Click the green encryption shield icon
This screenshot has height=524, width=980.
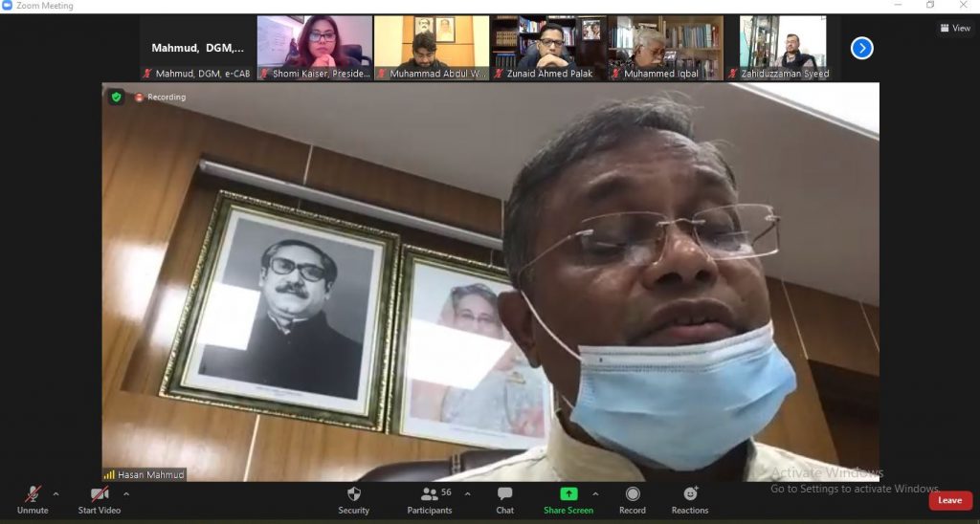coord(116,97)
